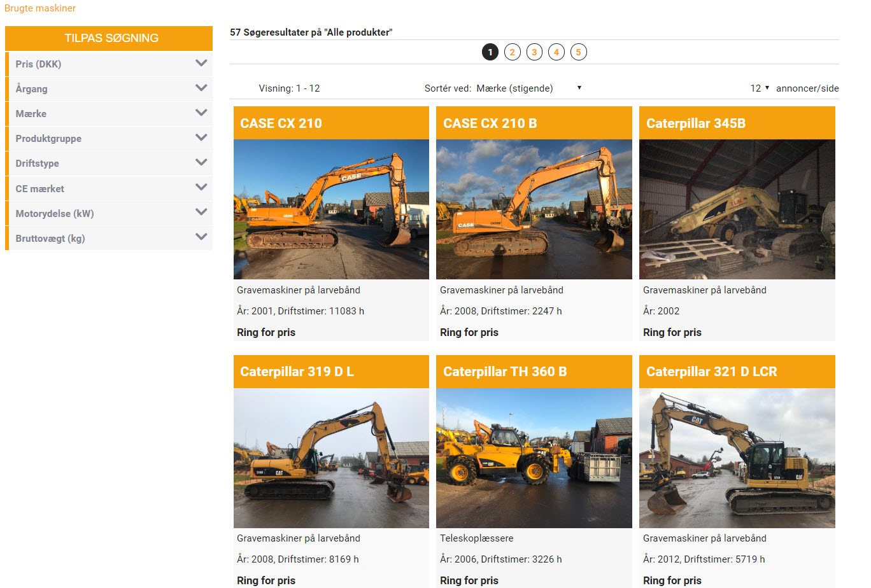Open the Caterpillar 345B title link
871x588 pixels.
696,123
